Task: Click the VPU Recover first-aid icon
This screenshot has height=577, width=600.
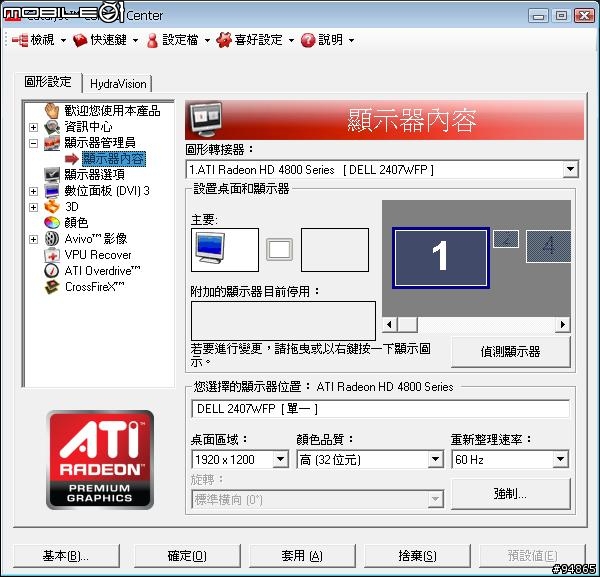Action: pos(52,255)
